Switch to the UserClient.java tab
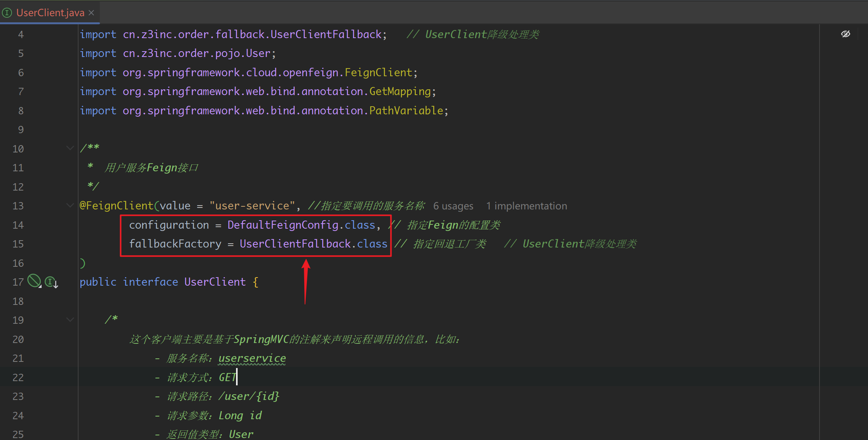 pos(50,13)
